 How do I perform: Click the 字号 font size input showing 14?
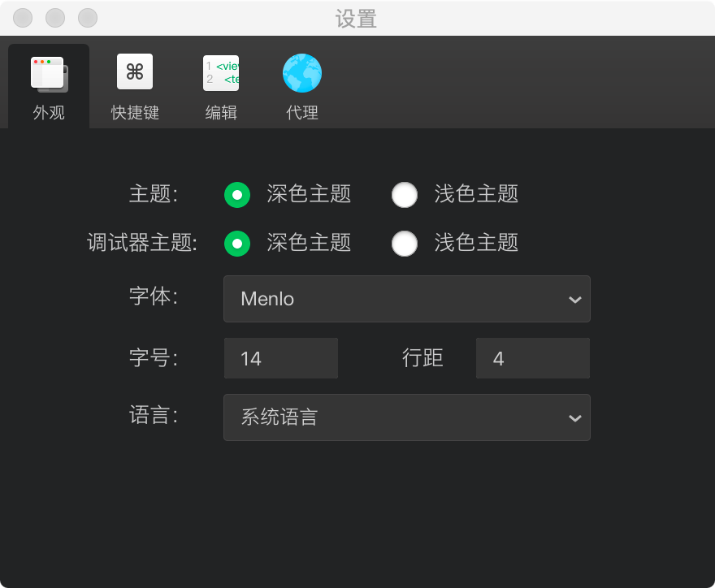[280, 358]
